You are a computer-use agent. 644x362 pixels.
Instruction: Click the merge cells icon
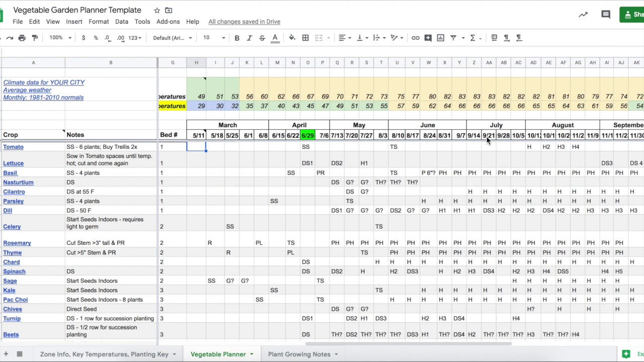pos(318,38)
